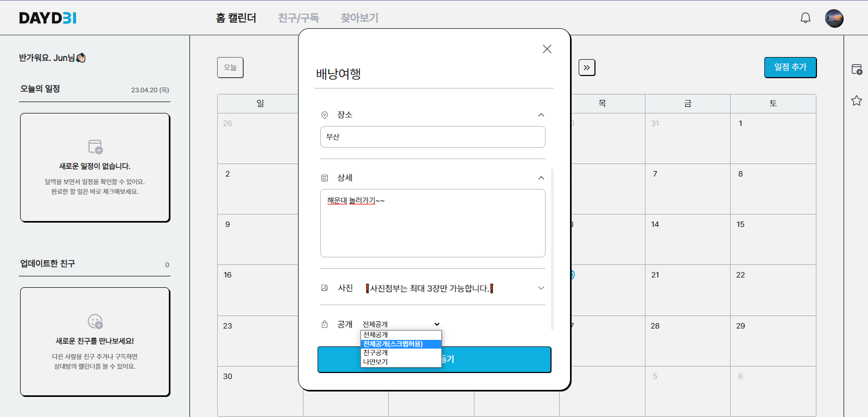The height and width of the screenshot is (417, 868).
Task: Click the 부산 location input field
Action: point(433,137)
